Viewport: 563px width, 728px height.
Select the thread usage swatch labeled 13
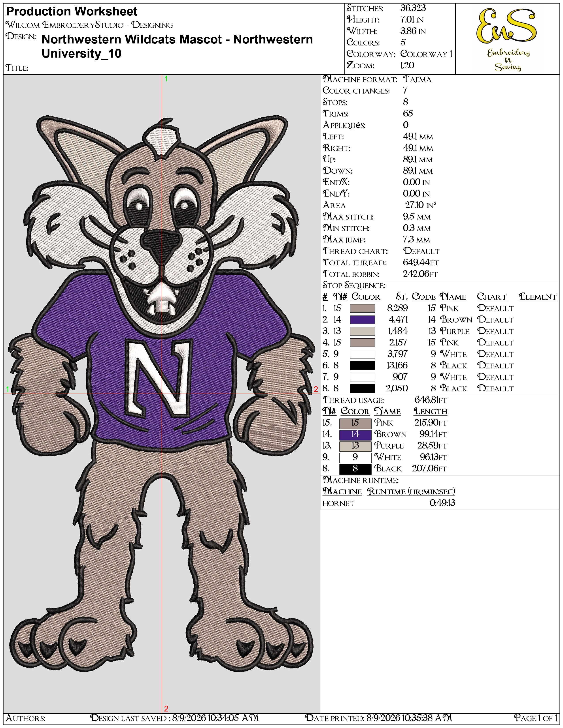click(x=355, y=446)
